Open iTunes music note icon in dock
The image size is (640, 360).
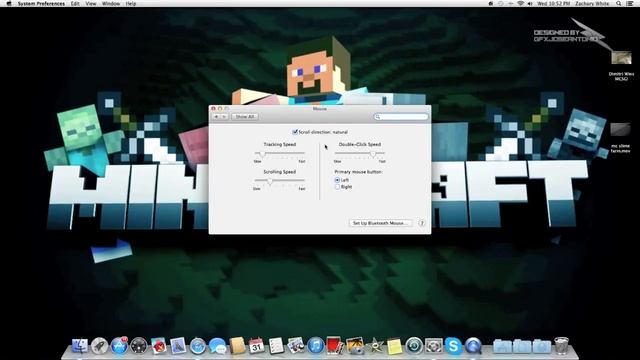tap(316, 346)
